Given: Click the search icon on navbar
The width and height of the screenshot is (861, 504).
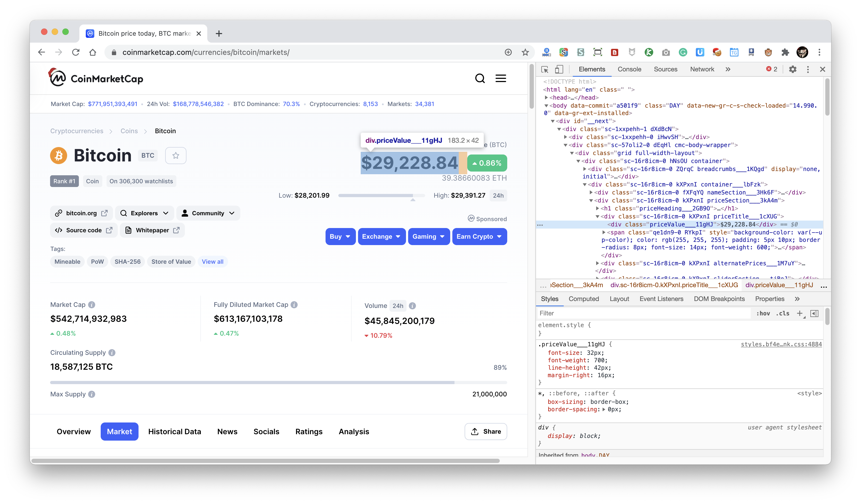Looking at the screenshot, I should [x=480, y=78].
